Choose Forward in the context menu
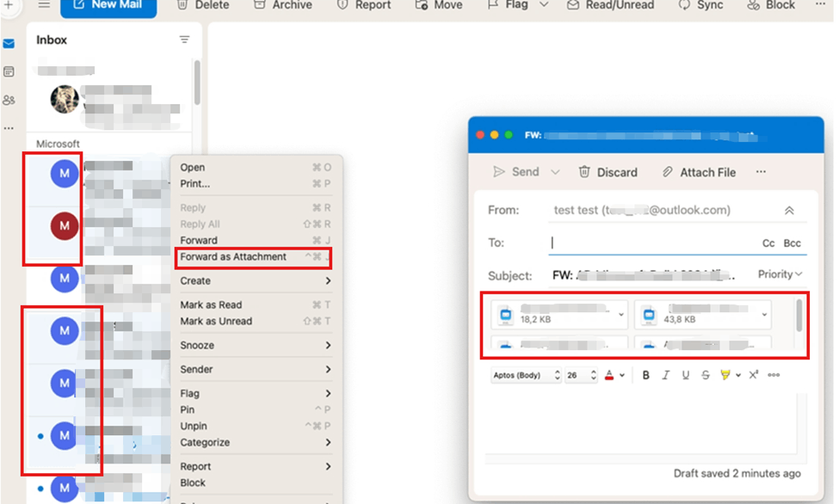Image resolution: width=839 pixels, height=504 pixels. tap(256, 240)
